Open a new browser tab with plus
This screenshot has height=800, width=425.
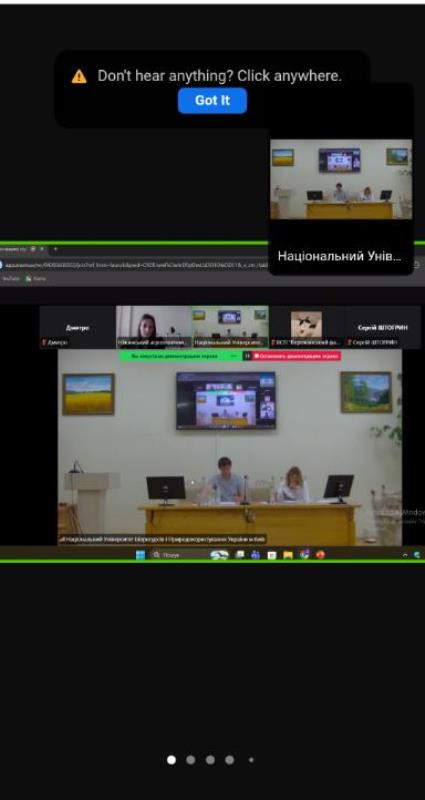(x=56, y=249)
